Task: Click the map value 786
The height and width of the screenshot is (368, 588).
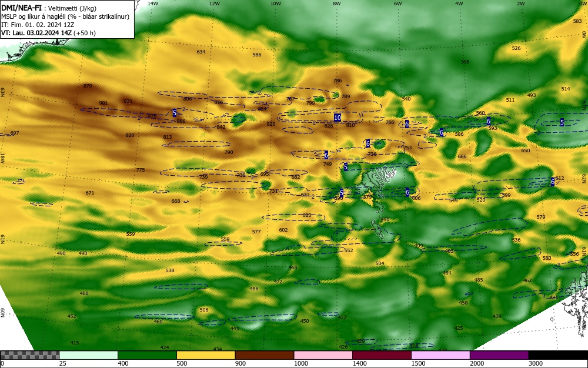Action: tap(338, 81)
